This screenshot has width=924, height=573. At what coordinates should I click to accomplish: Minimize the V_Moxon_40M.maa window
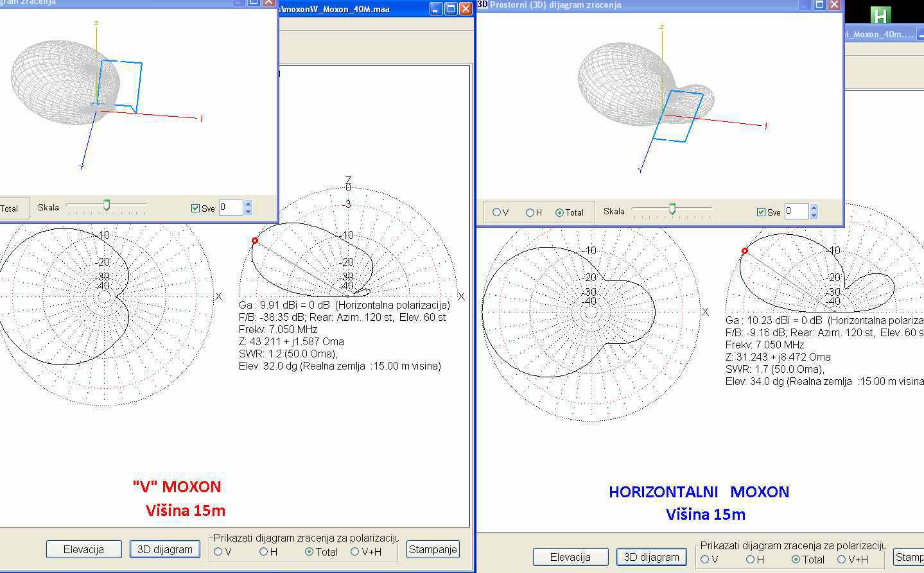pyautogui.click(x=436, y=8)
